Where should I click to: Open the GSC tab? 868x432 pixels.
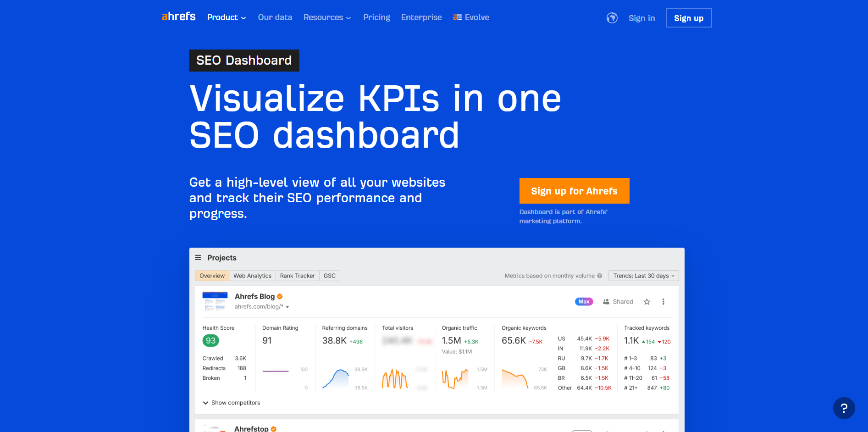point(329,276)
